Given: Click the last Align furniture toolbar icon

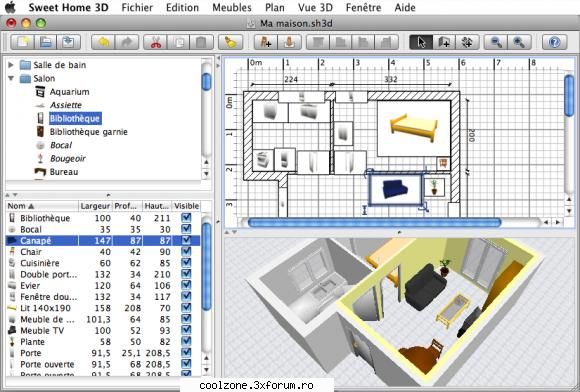Looking at the screenshot, I should [x=387, y=43].
